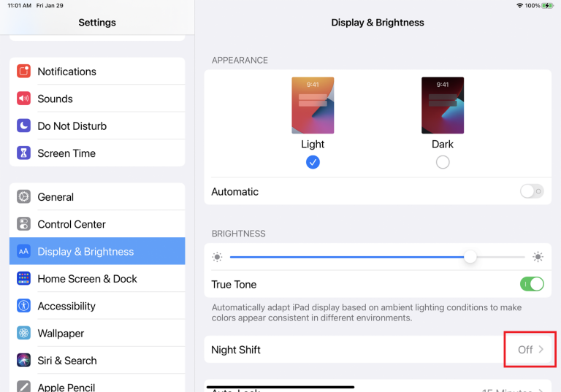This screenshot has height=392, width=561.
Task: Click the Notifications red icon
Action: [23, 72]
